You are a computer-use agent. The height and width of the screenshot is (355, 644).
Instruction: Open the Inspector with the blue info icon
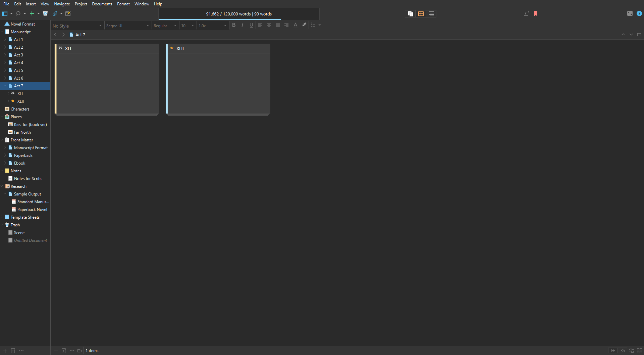(639, 14)
